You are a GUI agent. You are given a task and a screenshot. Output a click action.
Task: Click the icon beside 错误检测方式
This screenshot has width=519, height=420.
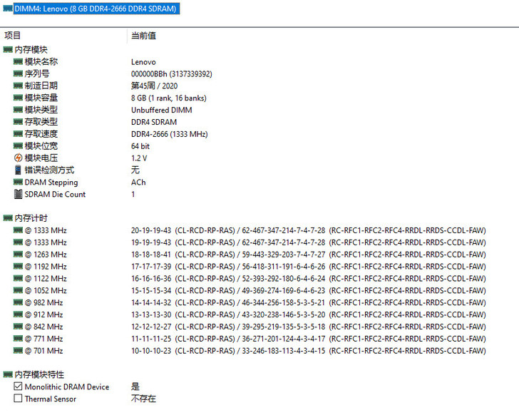pyautogui.click(x=19, y=170)
